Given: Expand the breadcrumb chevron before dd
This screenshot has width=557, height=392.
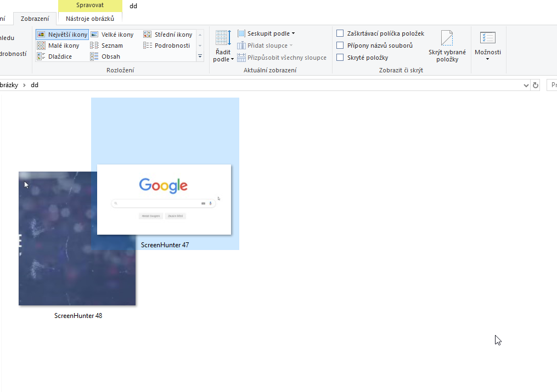Looking at the screenshot, I should (x=24, y=85).
